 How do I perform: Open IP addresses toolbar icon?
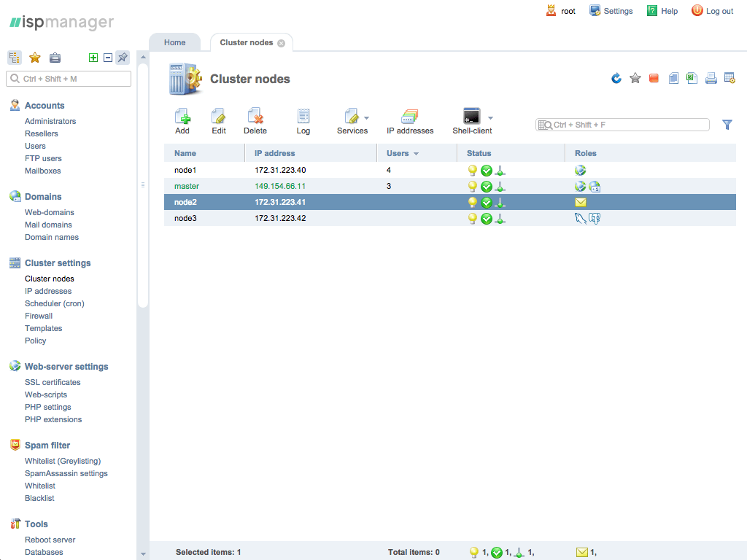[x=410, y=116]
